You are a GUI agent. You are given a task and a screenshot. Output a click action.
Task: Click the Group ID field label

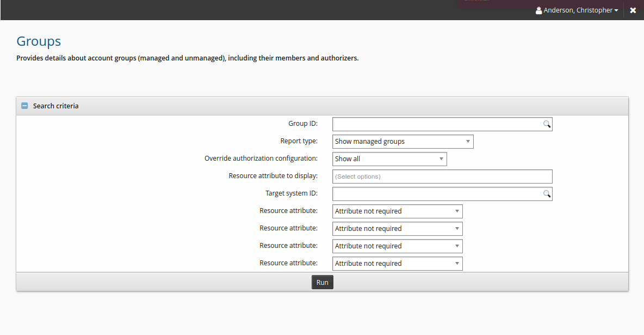[303, 124]
